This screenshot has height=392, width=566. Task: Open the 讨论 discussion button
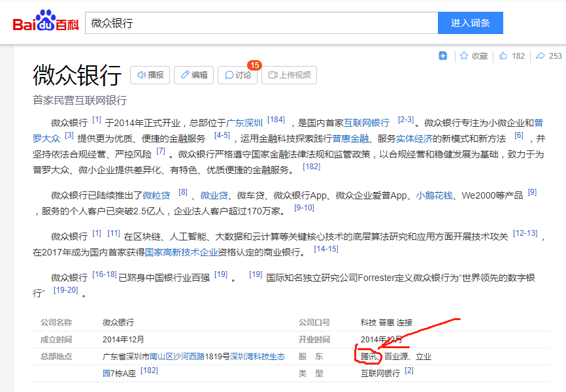pyautogui.click(x=237, y=75)
